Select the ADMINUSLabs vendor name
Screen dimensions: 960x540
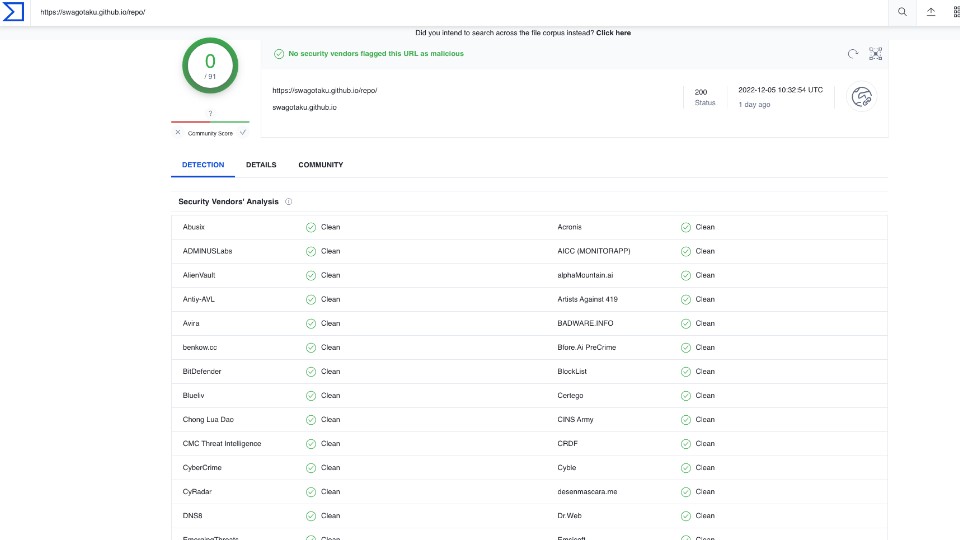[x=207, y=251]
